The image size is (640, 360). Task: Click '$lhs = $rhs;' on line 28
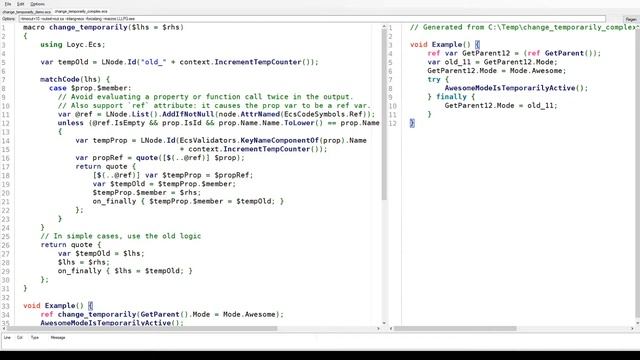point(84,262)
